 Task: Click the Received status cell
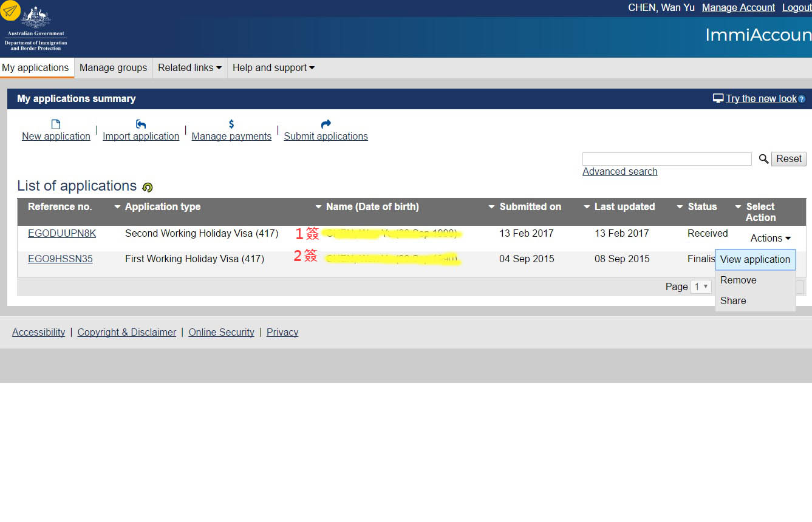(708, 233)
